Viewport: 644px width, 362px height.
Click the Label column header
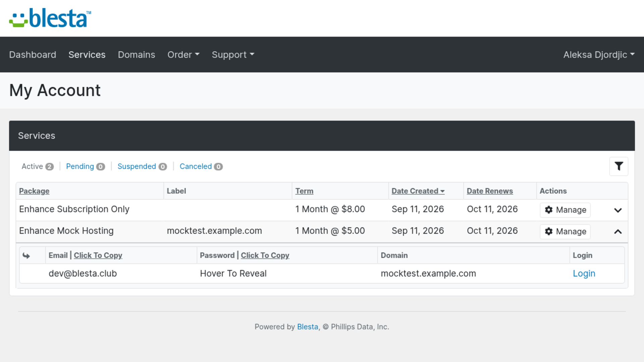176,191
